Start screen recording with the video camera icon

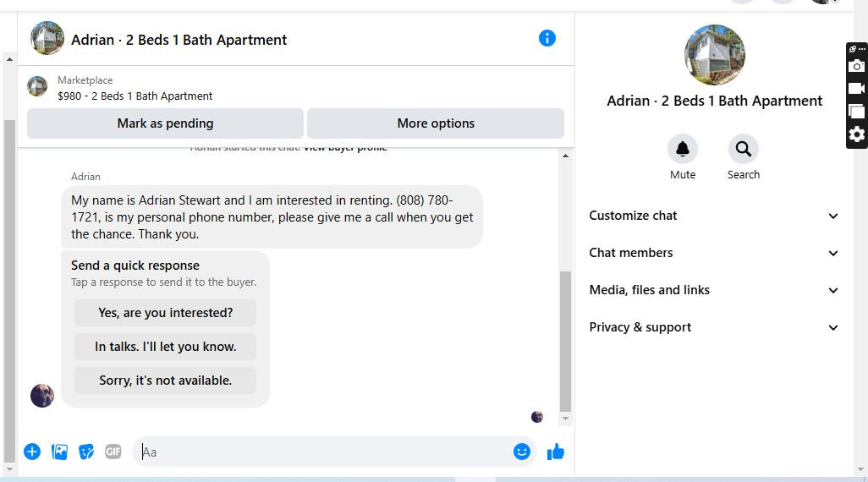pos(857,88)
